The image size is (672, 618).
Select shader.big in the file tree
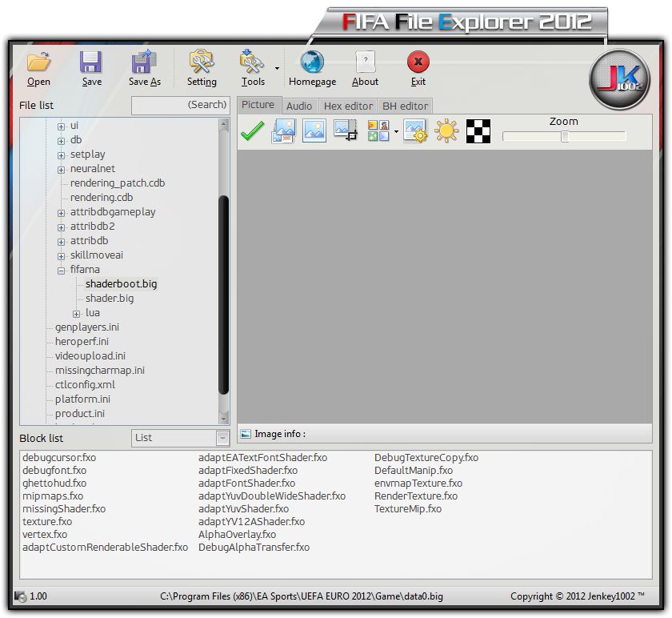pos(110,299)
